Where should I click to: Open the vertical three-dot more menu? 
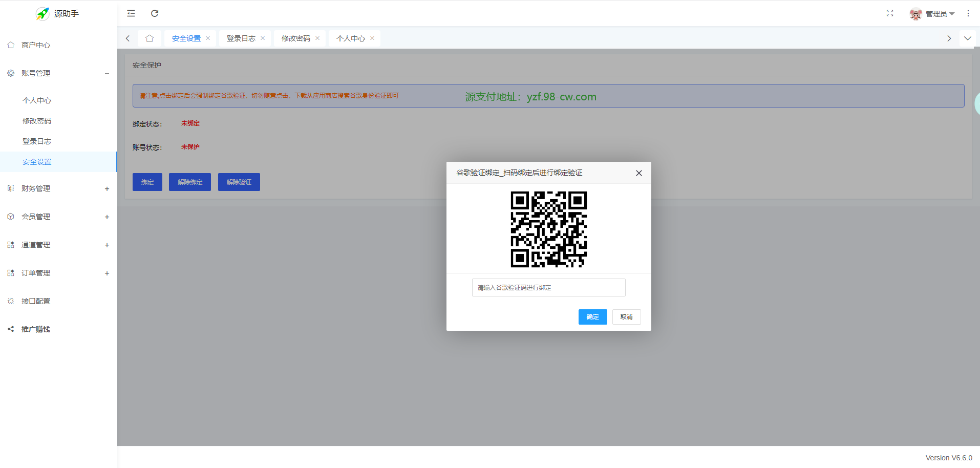[968, 13]
